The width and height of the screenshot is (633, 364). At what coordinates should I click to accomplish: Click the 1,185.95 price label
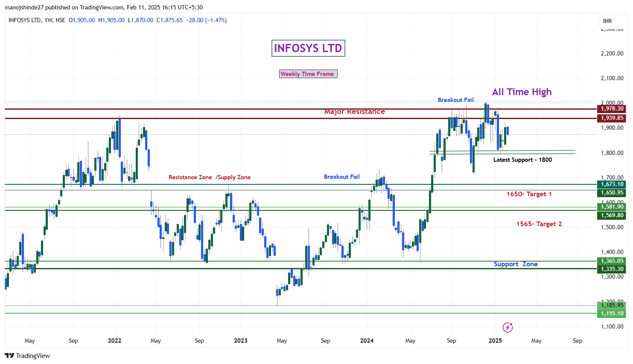click(x=612, y=305)
